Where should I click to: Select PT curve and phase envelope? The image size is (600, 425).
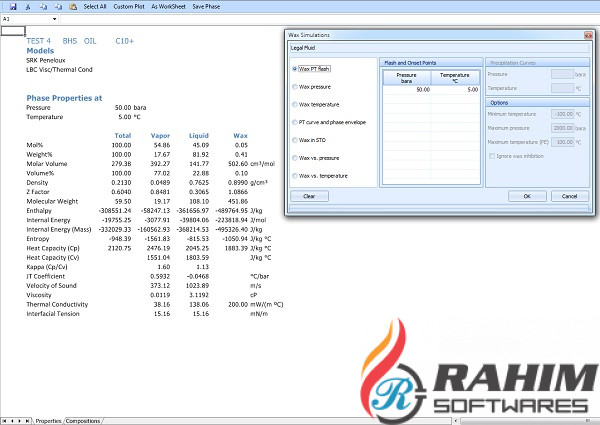[x=295, y=122]
